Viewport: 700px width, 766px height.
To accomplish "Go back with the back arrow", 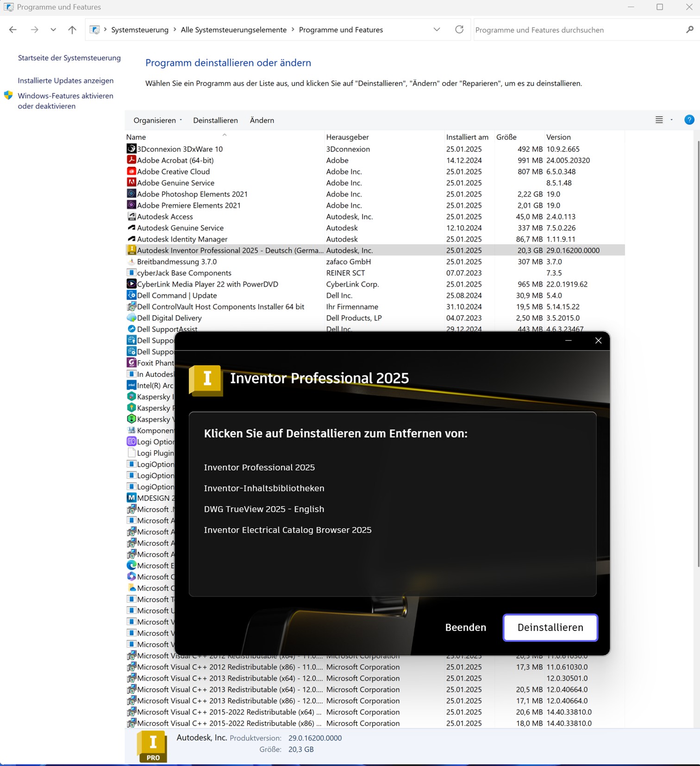I will click(x=13, y=30).
